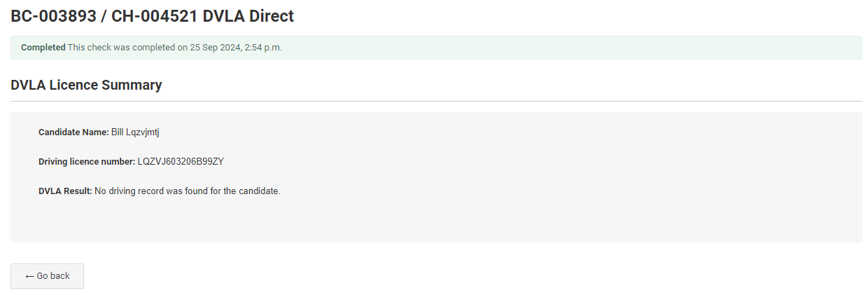Click the DVLA Result label
This screenshot has height=295, width=868.
click(x=65, y=191)
